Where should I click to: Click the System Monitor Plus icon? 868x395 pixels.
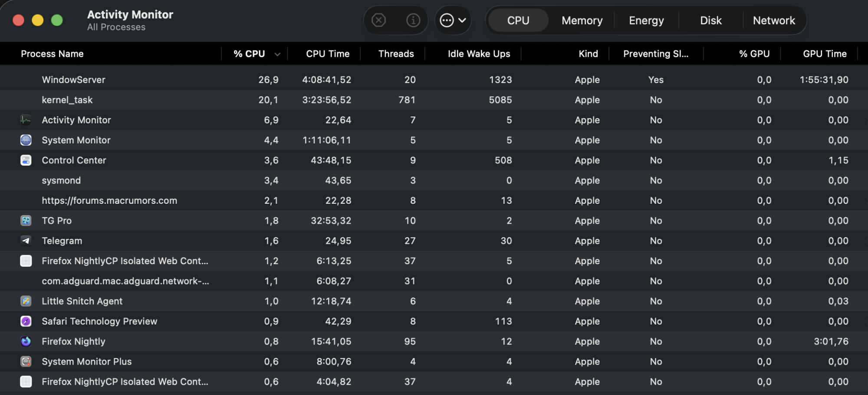point(26,362)
